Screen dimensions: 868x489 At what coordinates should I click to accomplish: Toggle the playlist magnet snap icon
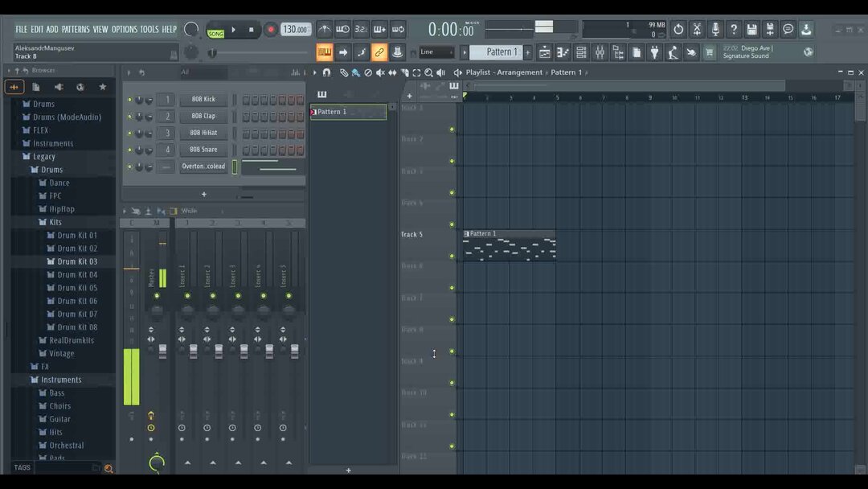[326, 72]
